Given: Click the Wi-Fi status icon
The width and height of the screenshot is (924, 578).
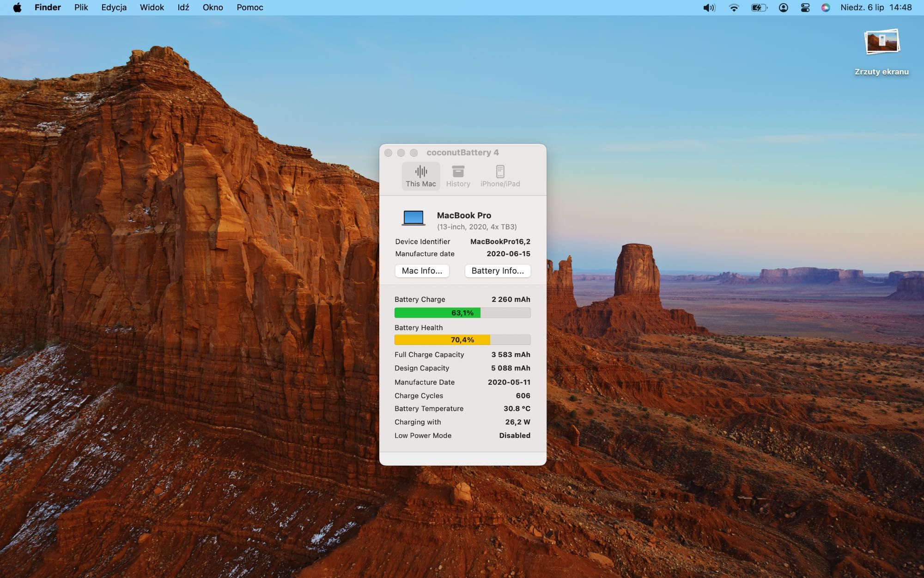Looking at the screenshot, I should click(x=734, y=7).
